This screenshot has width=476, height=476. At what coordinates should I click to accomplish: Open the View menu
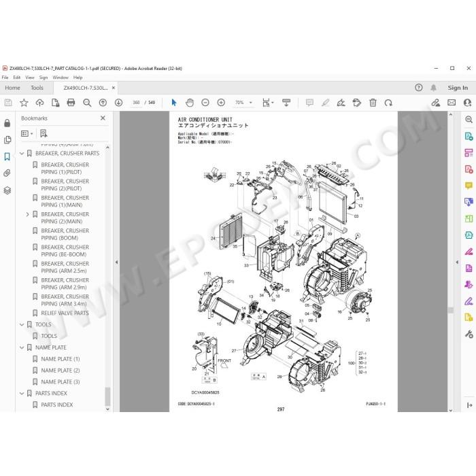[x=30, y=78]
